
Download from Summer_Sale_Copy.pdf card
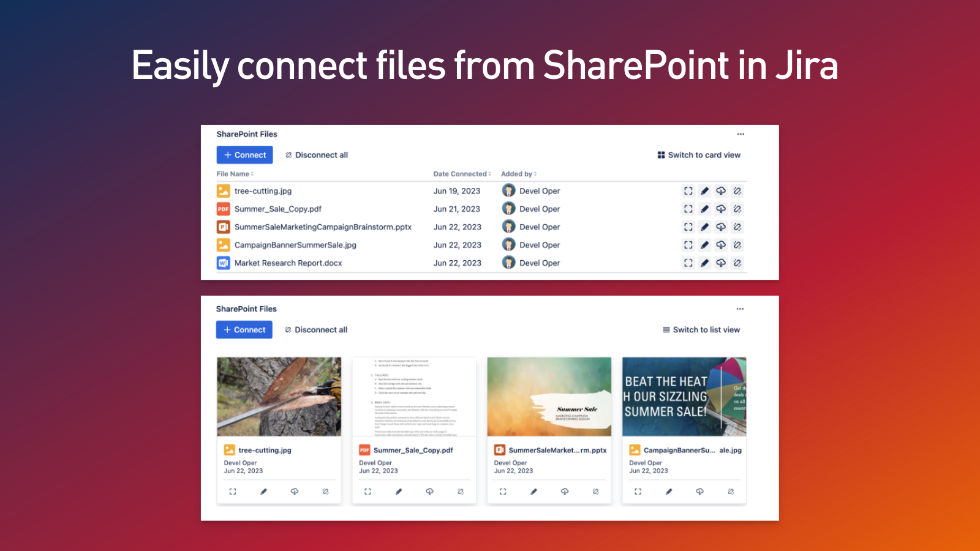430,492
